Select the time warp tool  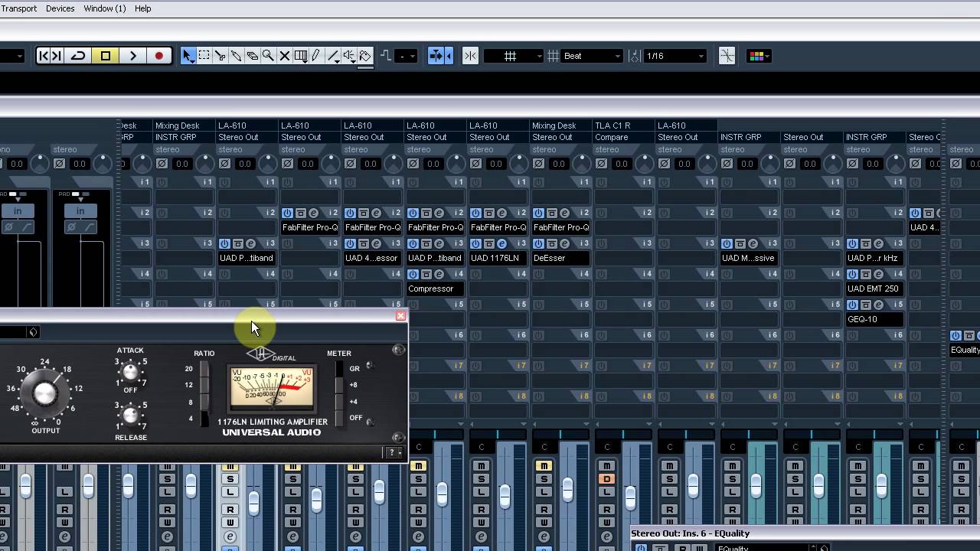pos(301,56)
